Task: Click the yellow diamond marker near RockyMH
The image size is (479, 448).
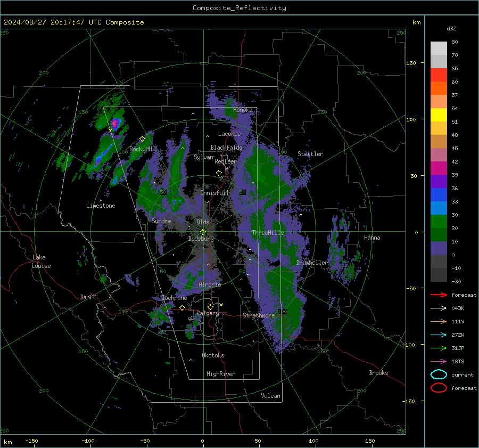Action: click(x=142, y=139)
